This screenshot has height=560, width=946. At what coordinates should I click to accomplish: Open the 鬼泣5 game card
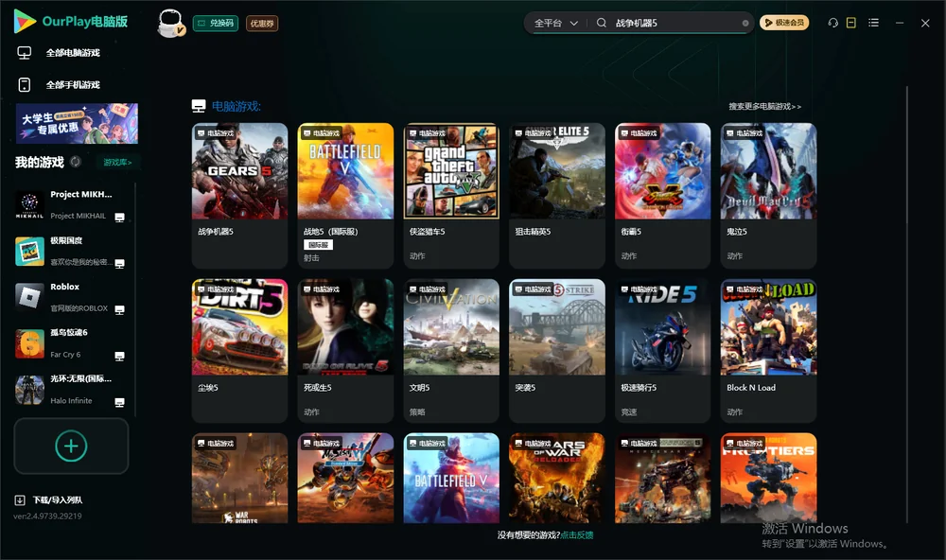[x=768, y=196]
